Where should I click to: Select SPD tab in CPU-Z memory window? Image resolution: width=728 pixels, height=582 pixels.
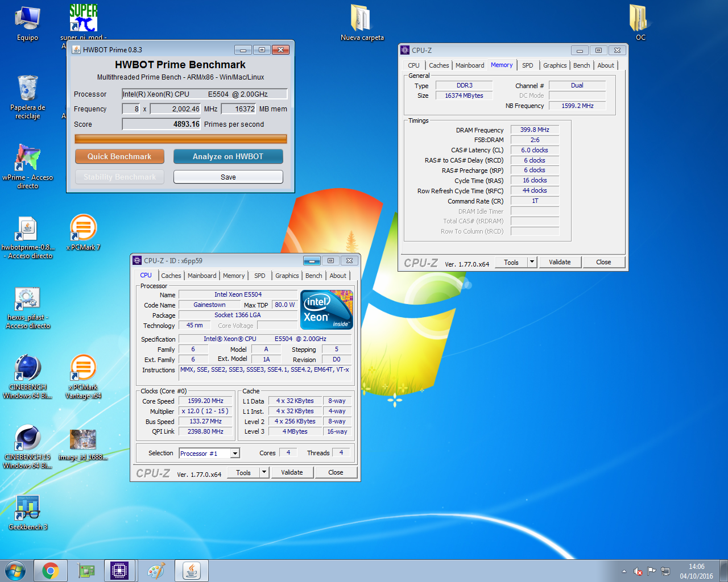coord(528,65)
